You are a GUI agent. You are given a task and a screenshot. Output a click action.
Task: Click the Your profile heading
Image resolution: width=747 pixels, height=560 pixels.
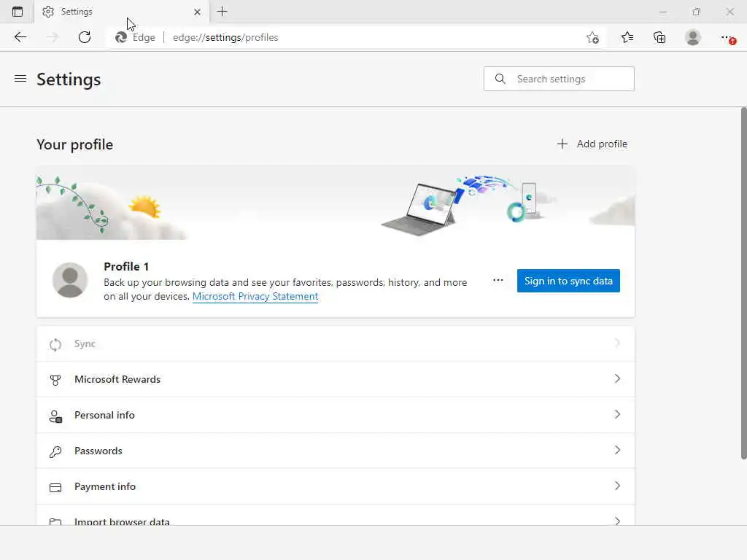[75, 144]
